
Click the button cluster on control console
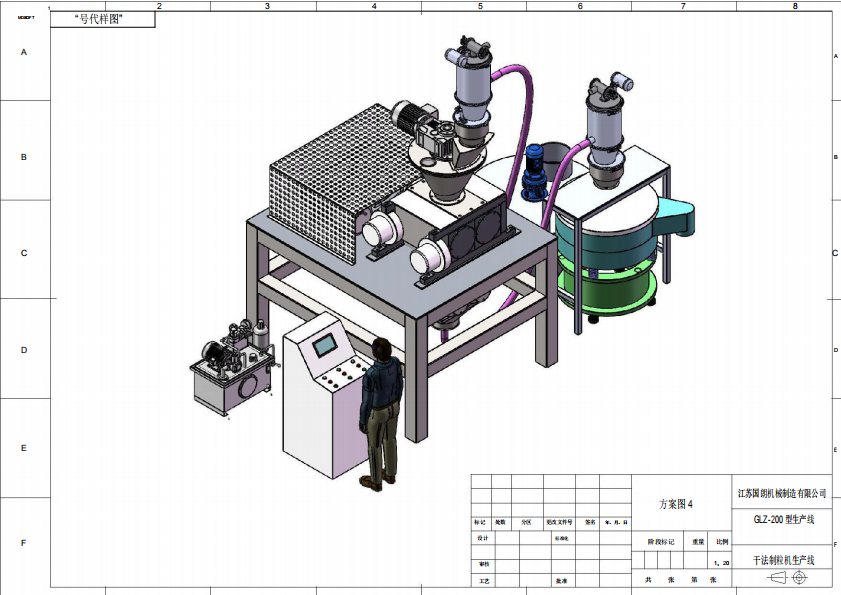(x=339, y=377)
